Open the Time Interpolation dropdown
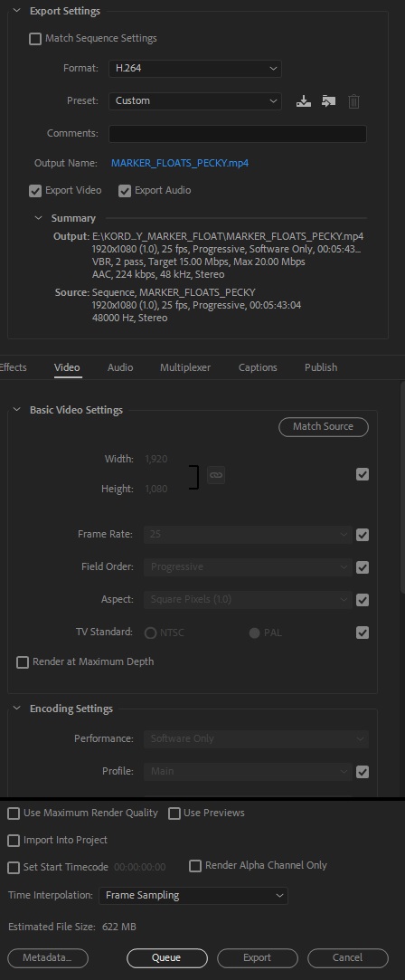Viewport: 405px width, 980px height. pyautogui.click(x=193, y=896)
